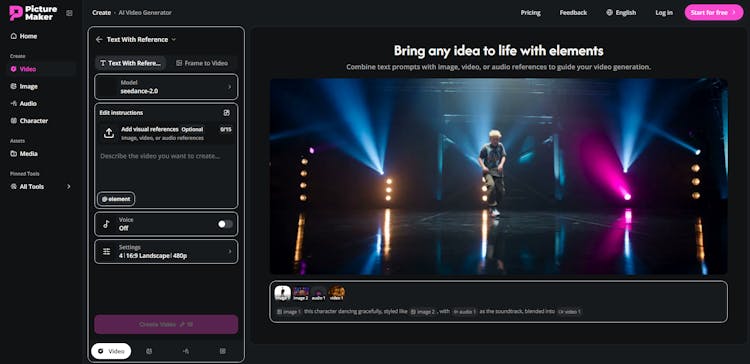The width and height of the screenshot is (750, 364).
Task: Go back using the left arrow
Action: coord(99,40)
